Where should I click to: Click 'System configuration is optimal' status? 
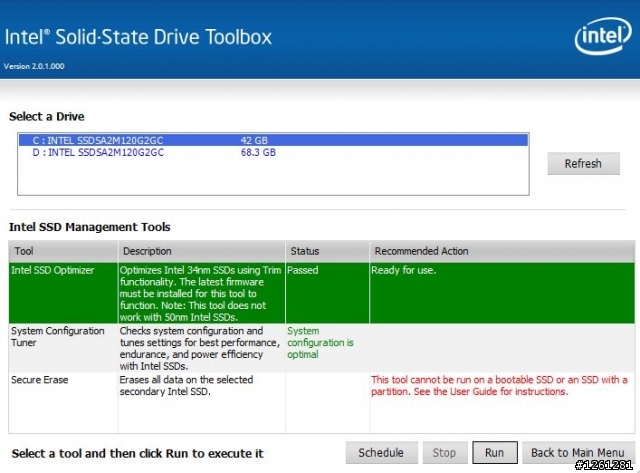click(320, 343)
